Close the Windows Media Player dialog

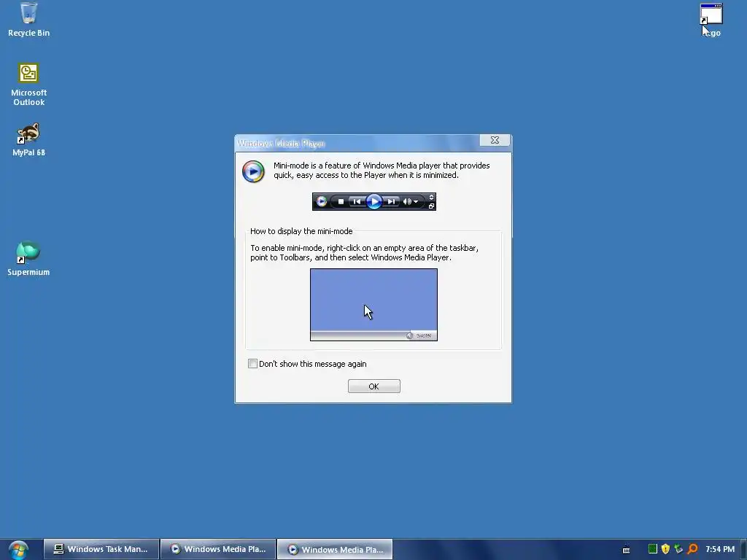pos(495,140)
